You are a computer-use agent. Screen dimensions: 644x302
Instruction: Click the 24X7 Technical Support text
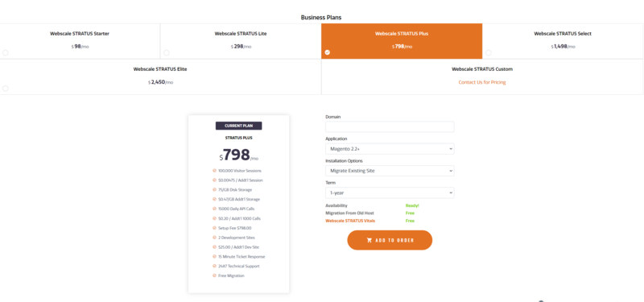tap(239, 267)
